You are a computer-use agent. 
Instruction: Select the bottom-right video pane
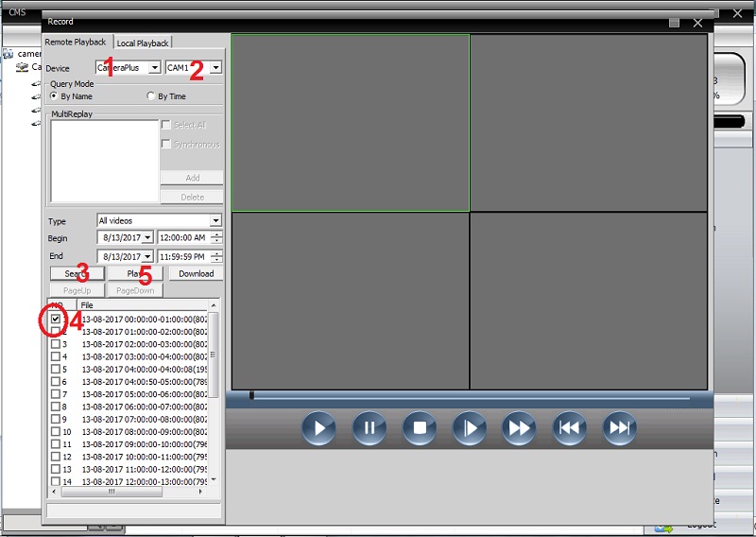click(589, 301)
